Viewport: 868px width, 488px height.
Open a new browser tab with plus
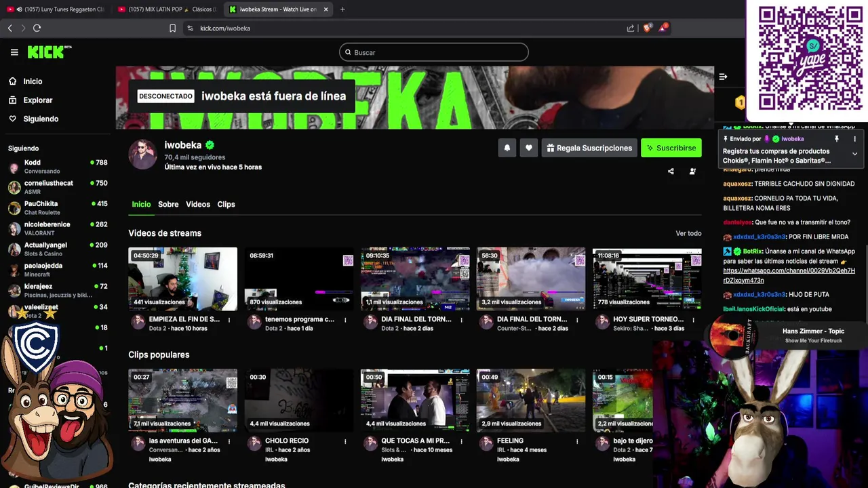pos(342,9)
